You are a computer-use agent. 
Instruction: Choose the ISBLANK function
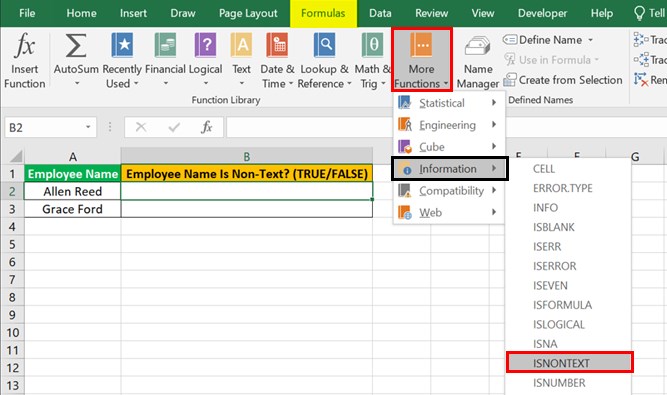[568, 227]
